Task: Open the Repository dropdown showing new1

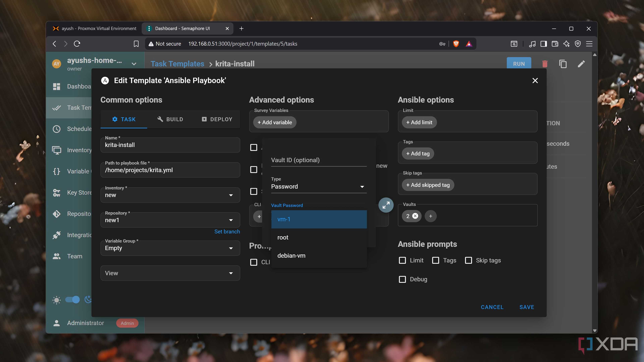Action: click(x=170, y=220)
